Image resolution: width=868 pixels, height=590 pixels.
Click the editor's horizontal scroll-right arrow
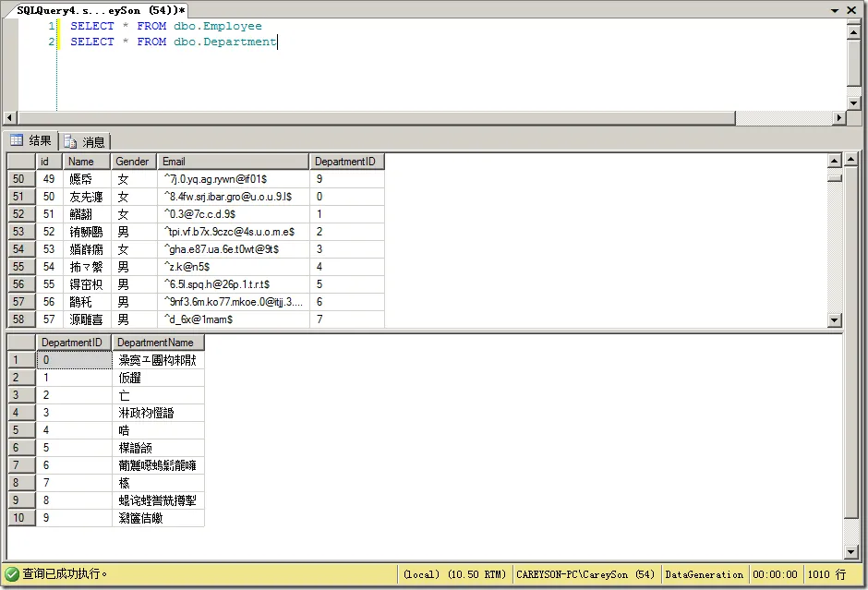click(x=839, y=118)
